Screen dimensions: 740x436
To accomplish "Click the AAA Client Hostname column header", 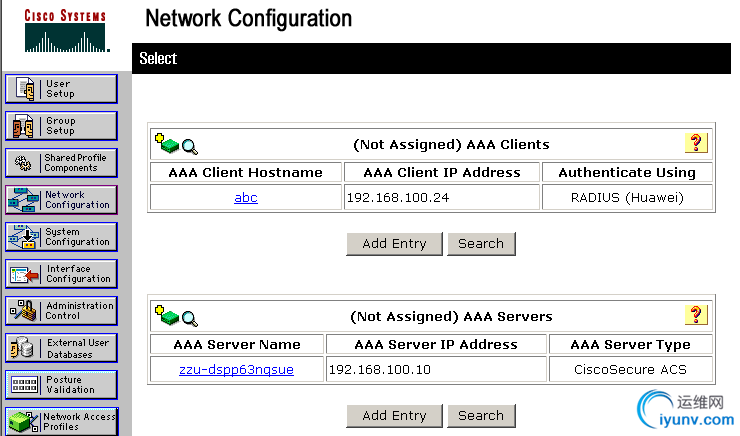I will pos(245,172).
